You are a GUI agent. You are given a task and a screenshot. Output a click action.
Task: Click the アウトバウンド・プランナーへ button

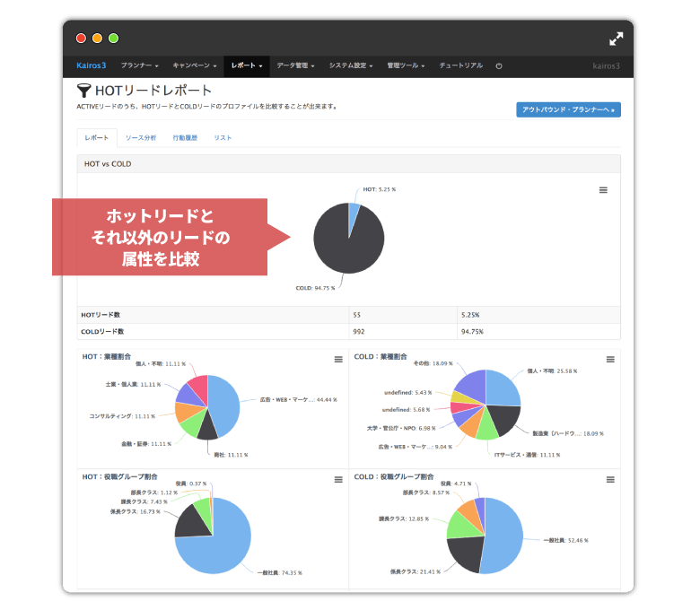point(568,109)
